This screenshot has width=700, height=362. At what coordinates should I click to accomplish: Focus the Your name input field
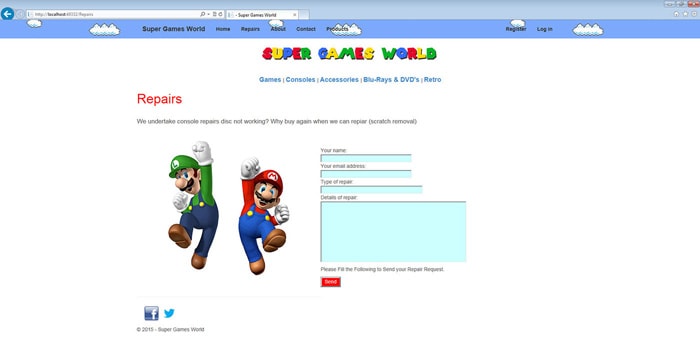pos(366,158)
